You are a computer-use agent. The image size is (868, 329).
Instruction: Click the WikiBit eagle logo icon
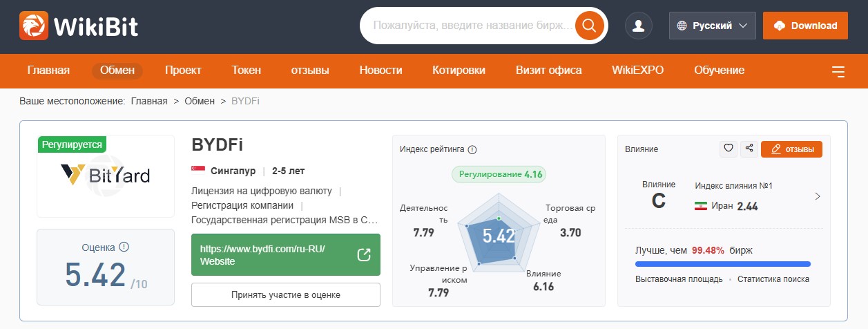(34, 26)
